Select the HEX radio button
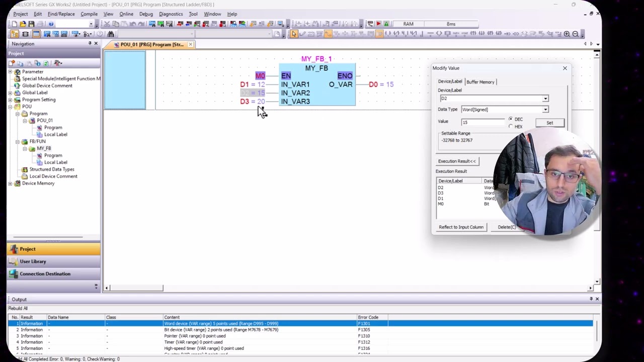The image size is (644, 362). 511,126
